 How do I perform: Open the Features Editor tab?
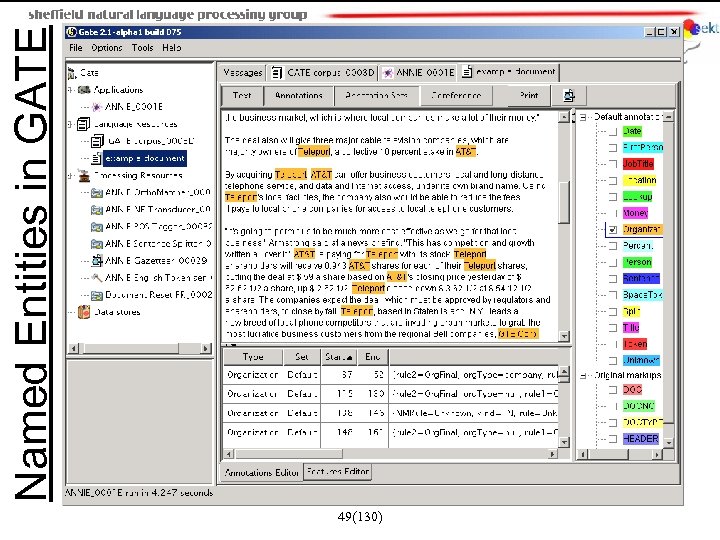point(338,472)
